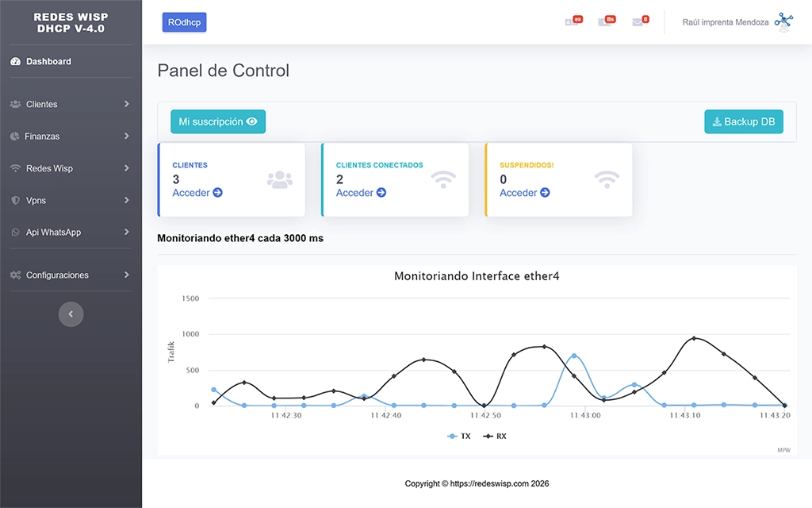Expand the Configuraciones sidebar chevron
This screenshot has width=812, height=508.
pyautogui.click(x=126, y=275)
